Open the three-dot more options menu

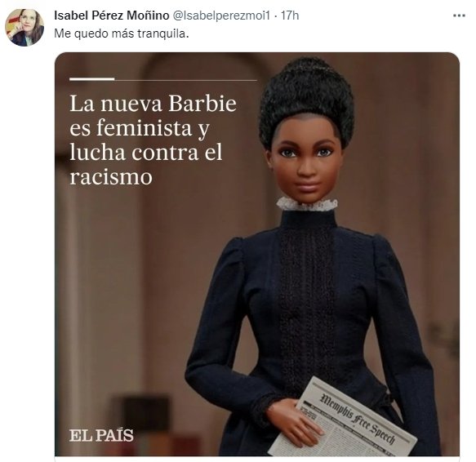[459, 16]
